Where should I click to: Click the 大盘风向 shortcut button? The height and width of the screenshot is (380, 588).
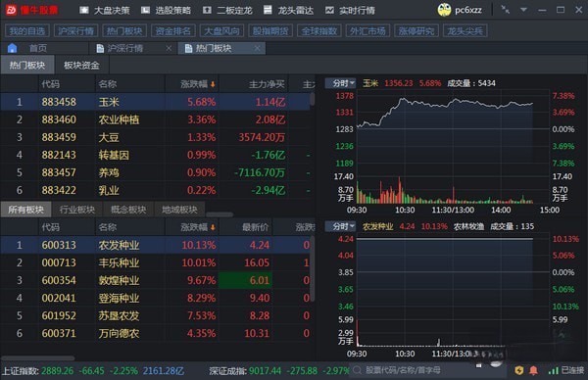pyautogui.click(x=221, y=30)
